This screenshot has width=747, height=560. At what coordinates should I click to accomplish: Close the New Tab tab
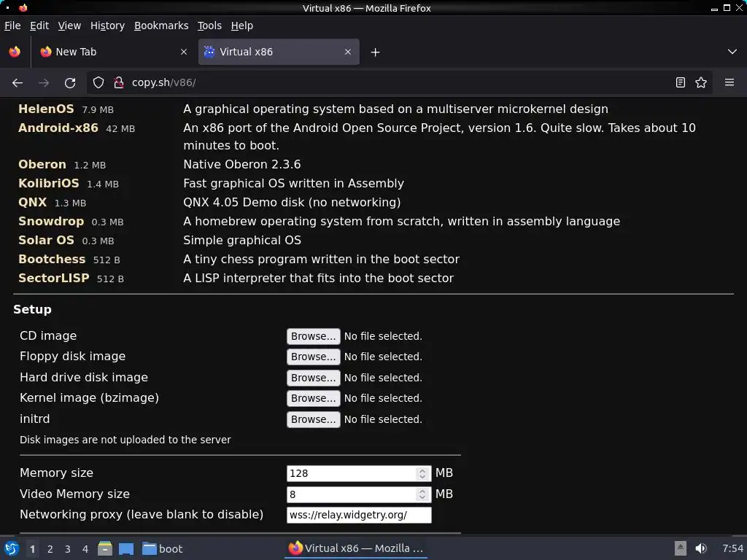(184, 52)
